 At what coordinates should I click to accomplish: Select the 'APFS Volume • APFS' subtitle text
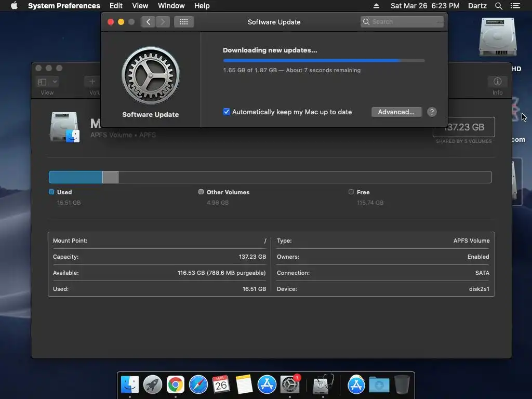(x=123, y=135)
